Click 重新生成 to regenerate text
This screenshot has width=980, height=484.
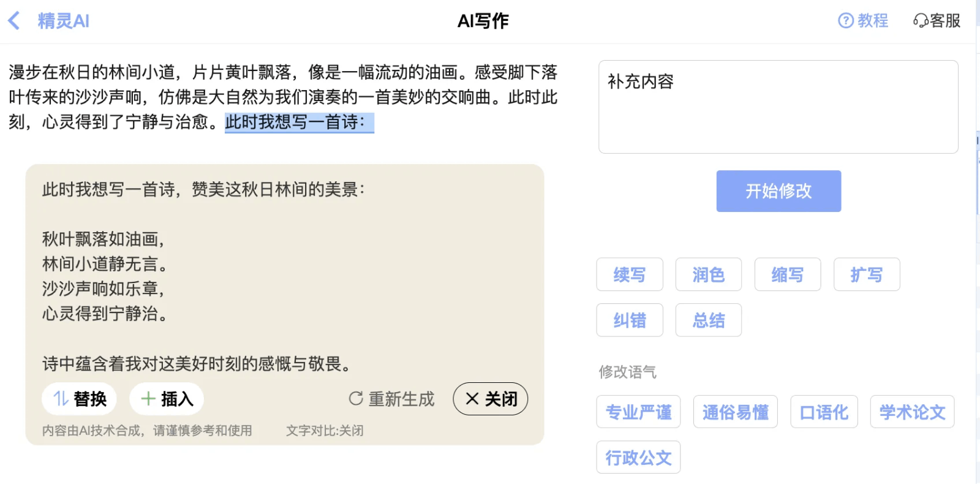click(391, 399)
